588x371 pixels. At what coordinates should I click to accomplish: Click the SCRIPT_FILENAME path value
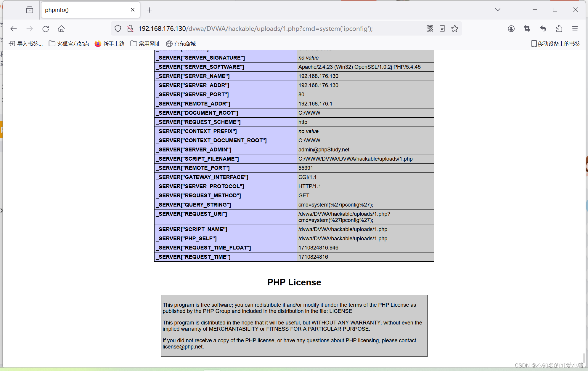[355, 159]
